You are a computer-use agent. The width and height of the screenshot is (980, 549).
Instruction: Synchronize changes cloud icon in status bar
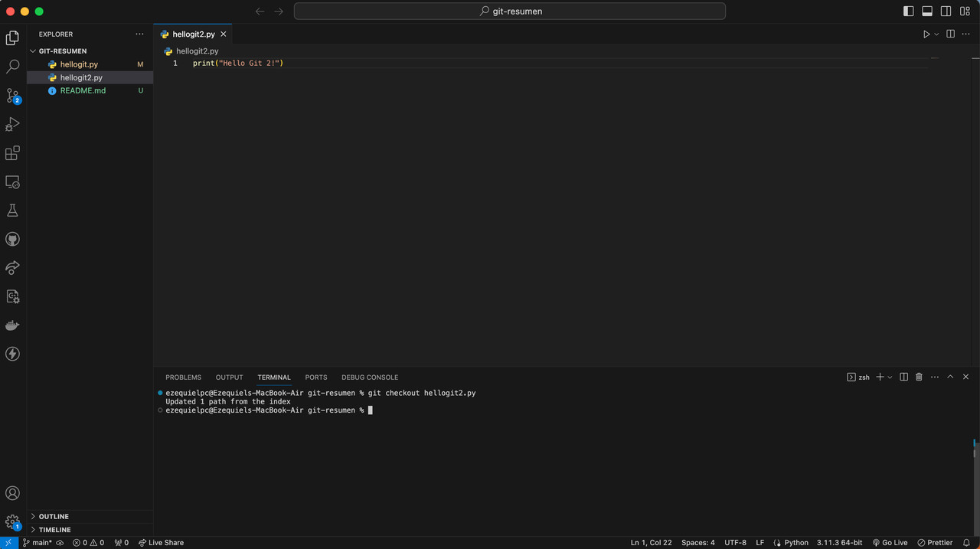[60, 543]
